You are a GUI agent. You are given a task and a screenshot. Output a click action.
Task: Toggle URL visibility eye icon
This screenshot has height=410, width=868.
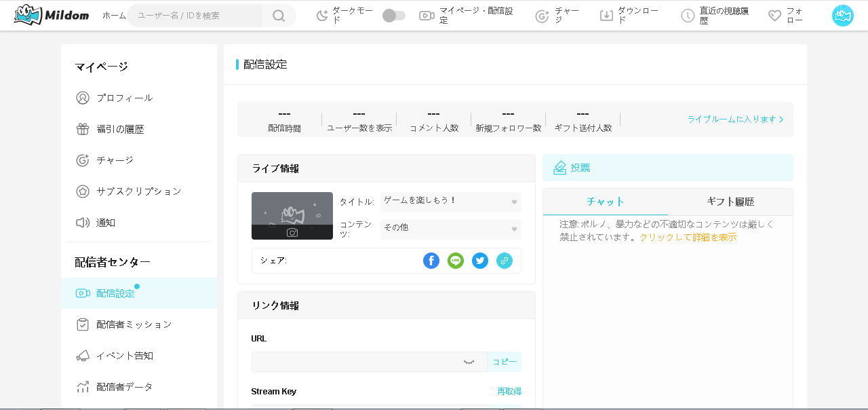click(x=469, y=362)
